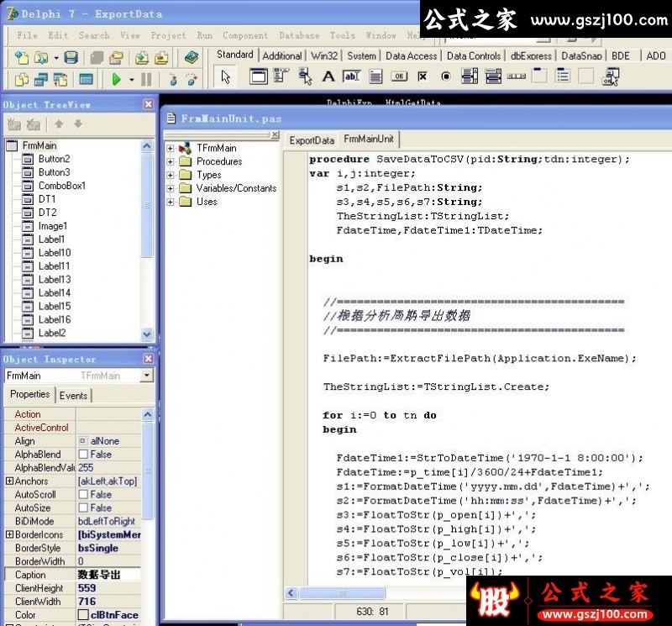This screenshot has width=672, height=626.
Task: Click the Save toolbar icon
Action: point(71,57)
